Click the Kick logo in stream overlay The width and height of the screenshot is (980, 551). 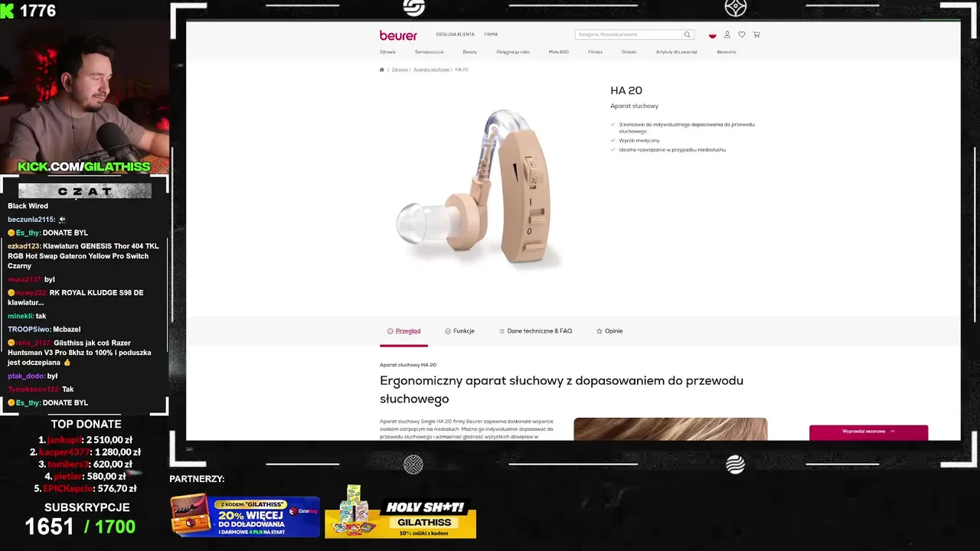[7, 10]
